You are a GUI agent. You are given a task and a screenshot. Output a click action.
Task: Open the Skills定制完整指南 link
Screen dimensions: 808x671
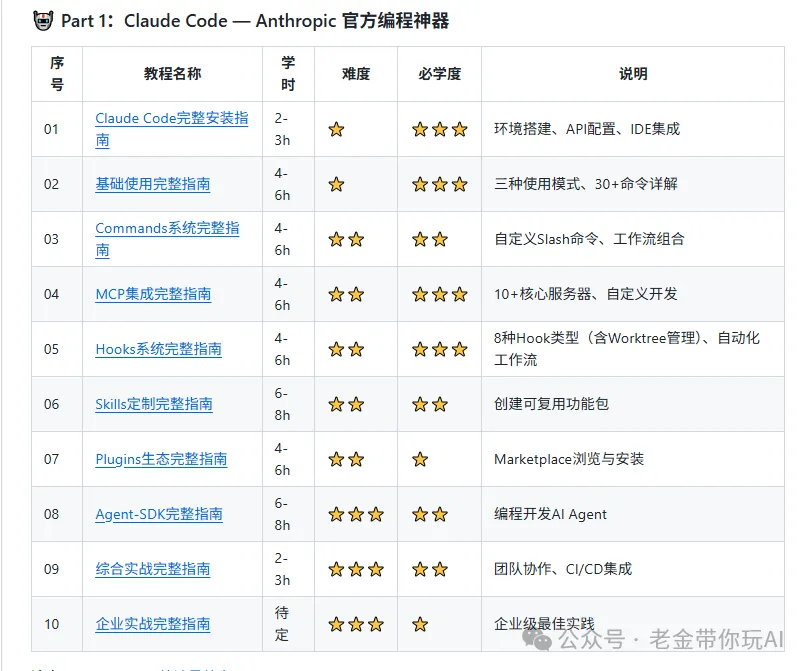click(x=154, y=404)
